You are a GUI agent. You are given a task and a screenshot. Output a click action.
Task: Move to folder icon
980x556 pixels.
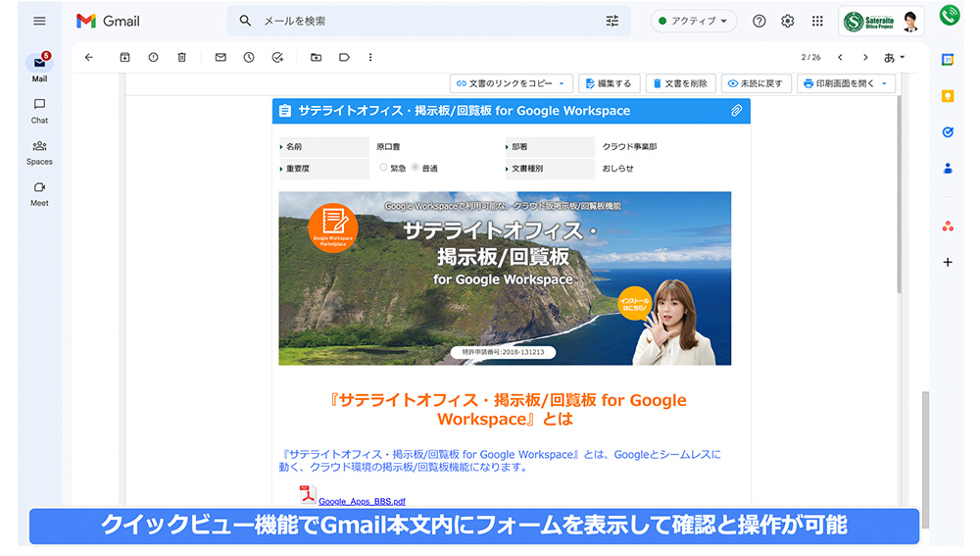(317, 57)
